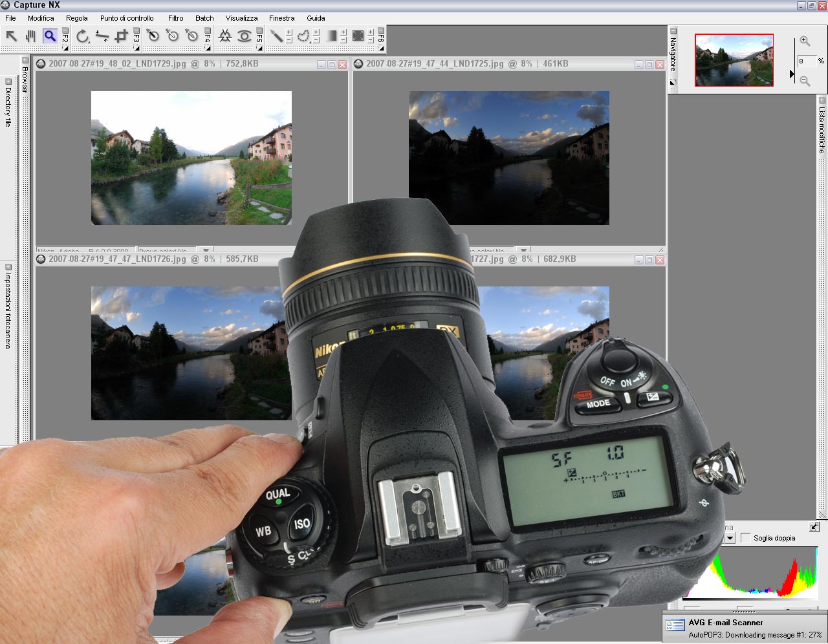Expand the Lista modifiche panel
828x644 pixels.
[x=822, y=100]
